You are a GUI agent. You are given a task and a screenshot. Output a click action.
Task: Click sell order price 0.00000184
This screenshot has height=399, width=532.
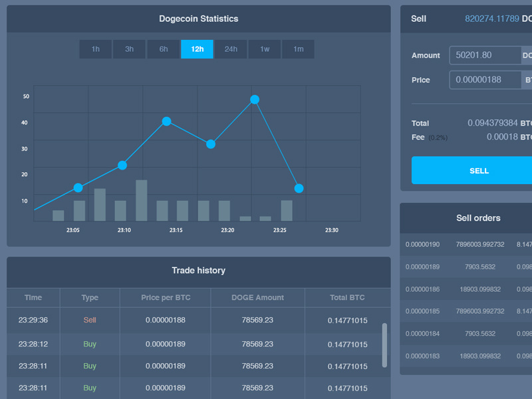[422, 334]
